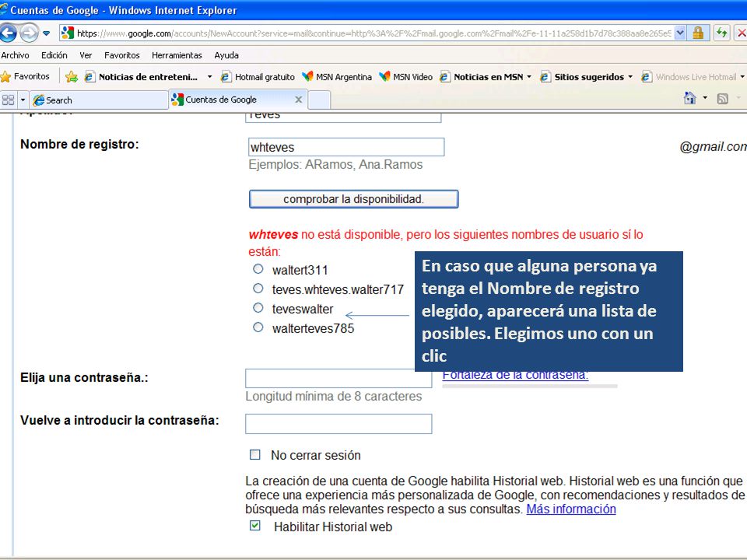The width and height of the screenshot is (747, 560).
Task: Open the Ayuda menu
Action: [226, 55]
